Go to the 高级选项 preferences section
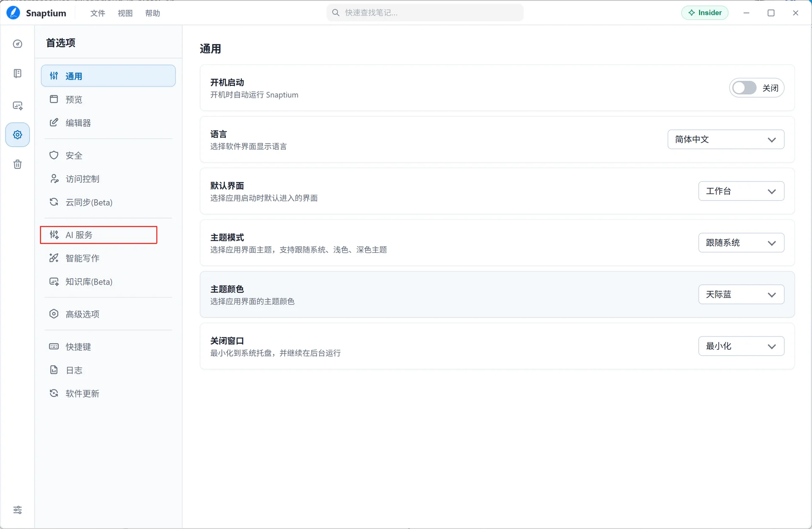The image size is (812, 529). tap(108, 314)
